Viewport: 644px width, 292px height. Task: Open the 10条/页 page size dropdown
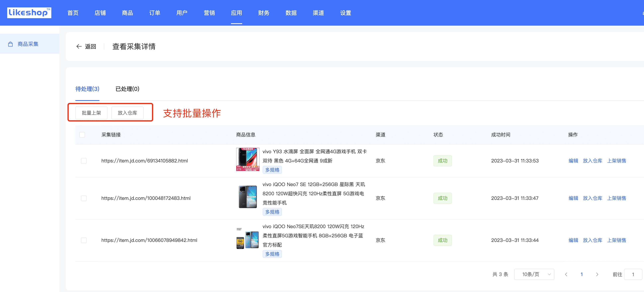coord(534,274)
